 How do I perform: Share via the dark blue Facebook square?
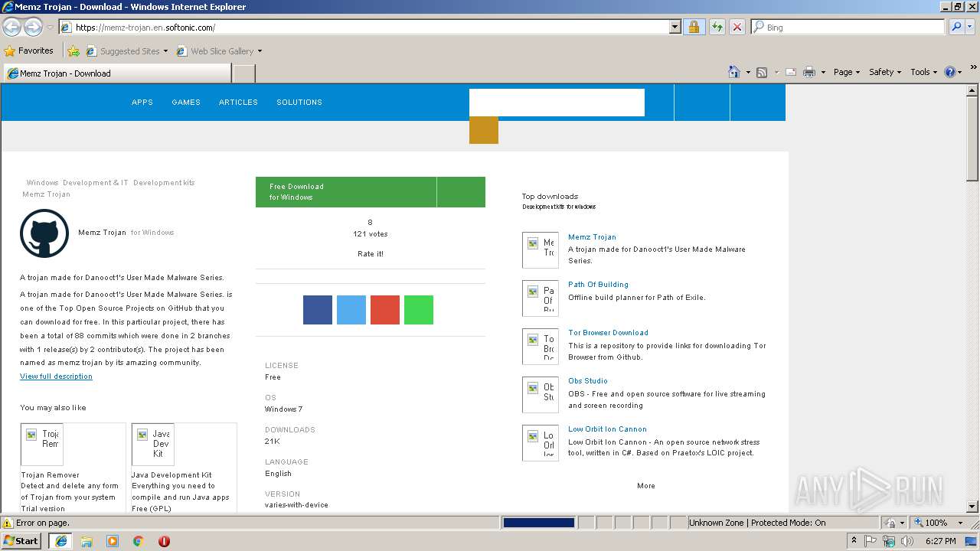point(318,310)
